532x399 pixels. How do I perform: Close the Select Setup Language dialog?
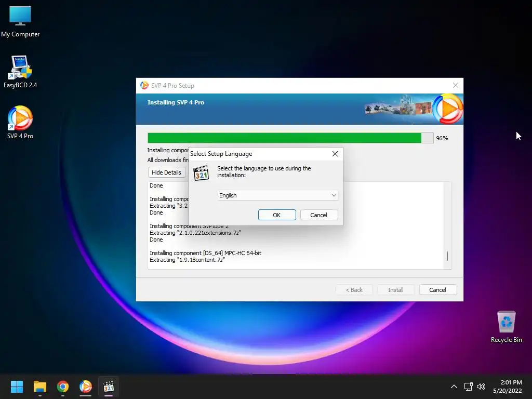coord(335,154)
